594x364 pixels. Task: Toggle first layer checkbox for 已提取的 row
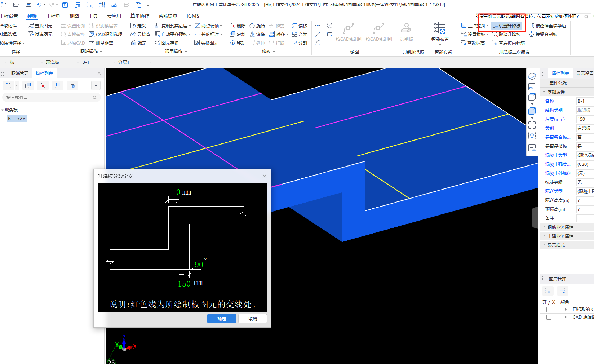pyautogui.click(x=549, y=310)
